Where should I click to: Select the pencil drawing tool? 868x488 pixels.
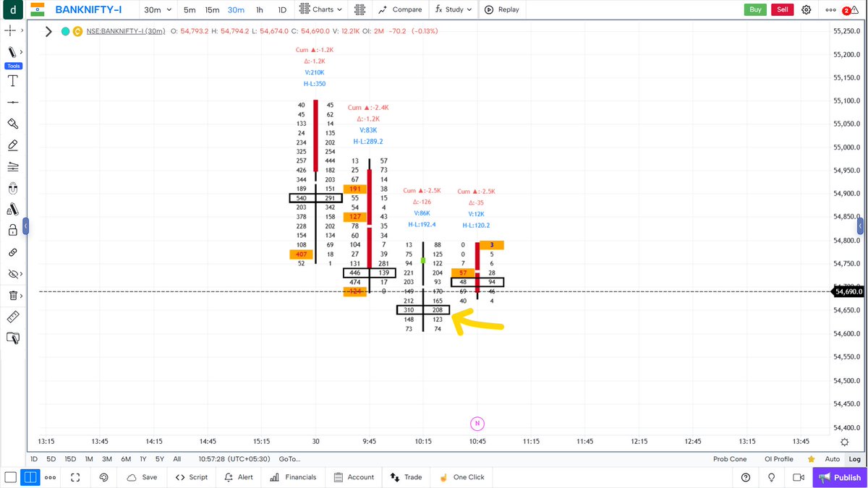[x=12, y=52]
